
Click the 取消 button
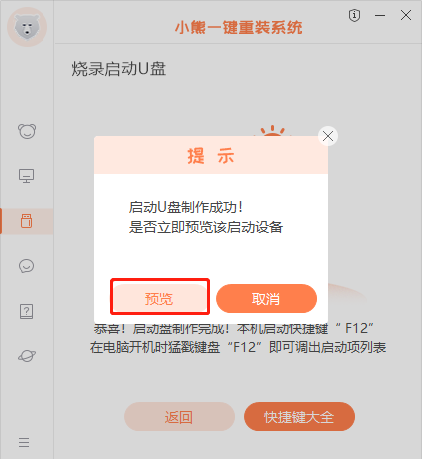[266, 298]
